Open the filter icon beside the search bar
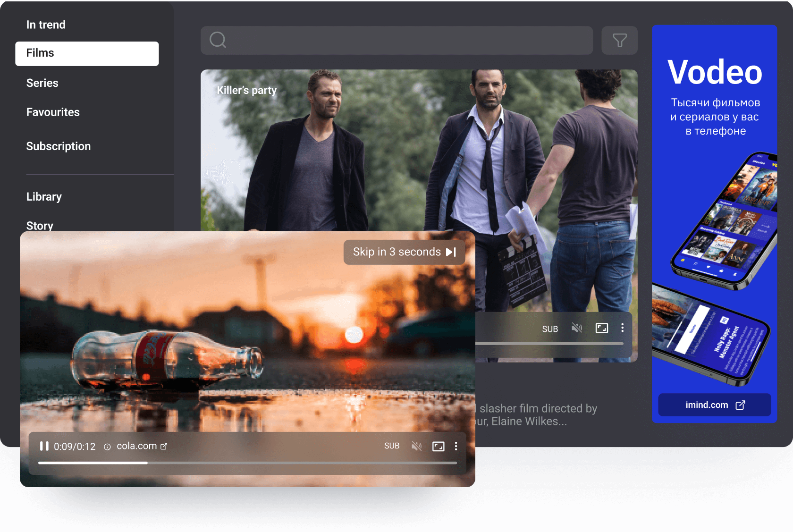The width and height of the screenshot is (793, 532). (619, 40)
